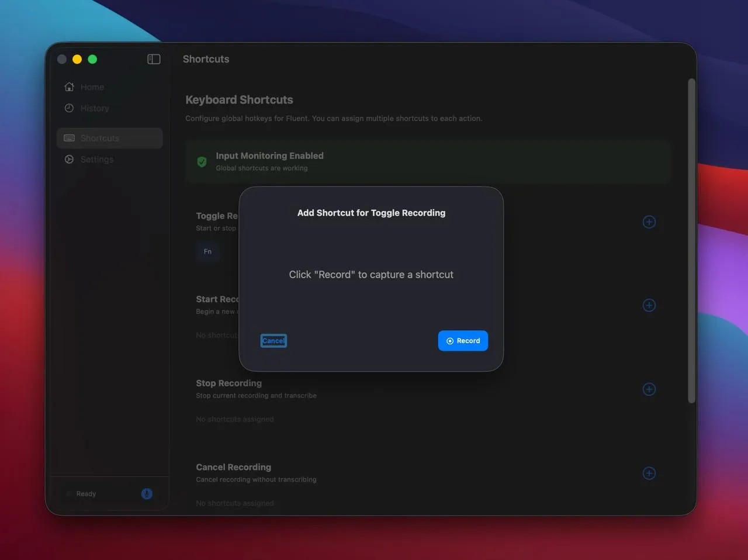Add a shortcut for Toggle Recording
The image size is (748, 560).
click(x=649, y=222)
